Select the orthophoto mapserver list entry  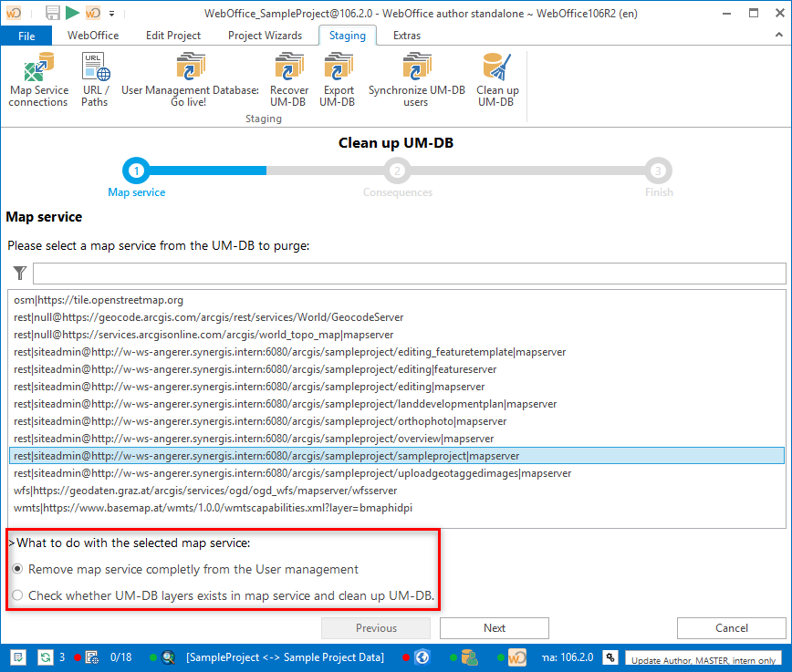click(260, 421)
